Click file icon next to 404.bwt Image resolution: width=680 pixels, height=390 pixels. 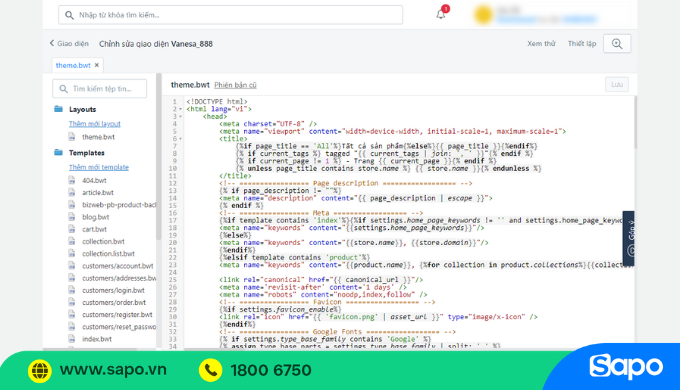click(72, 180)
